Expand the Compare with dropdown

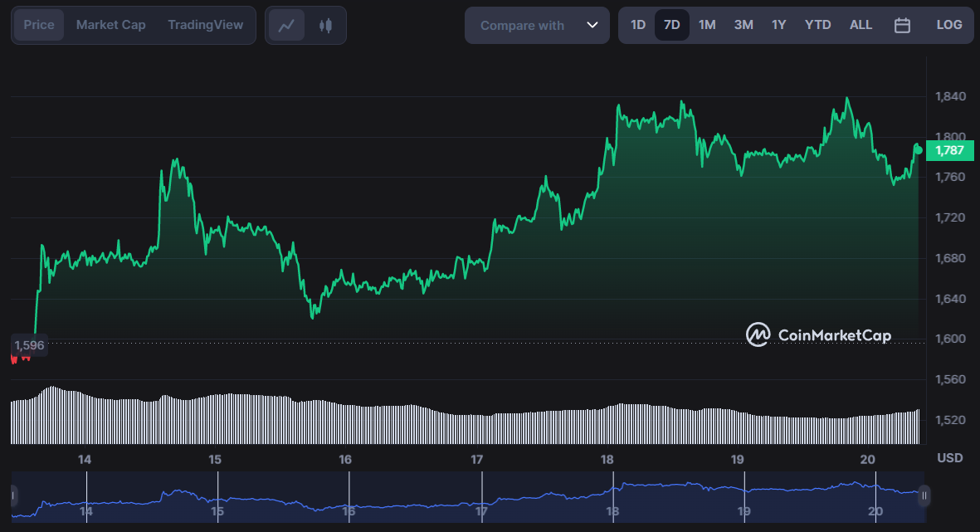click(538, 25)
